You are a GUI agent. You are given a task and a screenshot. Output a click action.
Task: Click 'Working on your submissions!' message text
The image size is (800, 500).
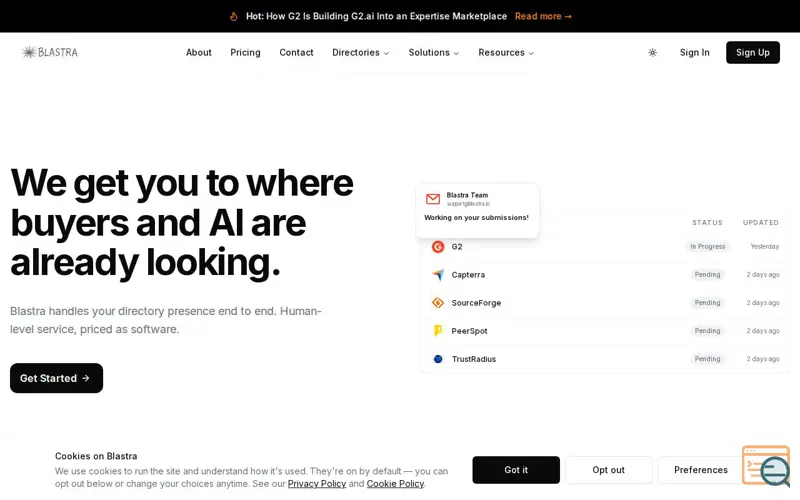click(x=477, y=217)
